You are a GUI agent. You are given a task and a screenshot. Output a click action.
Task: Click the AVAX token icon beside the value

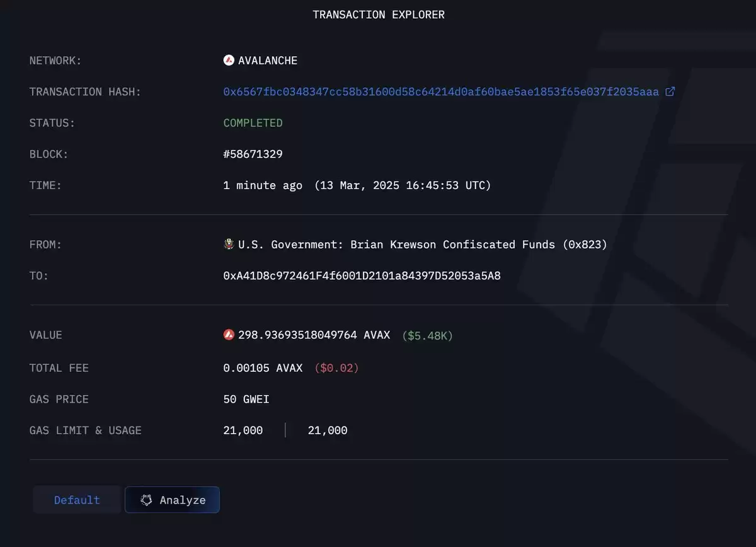click(x=229, y=335)
